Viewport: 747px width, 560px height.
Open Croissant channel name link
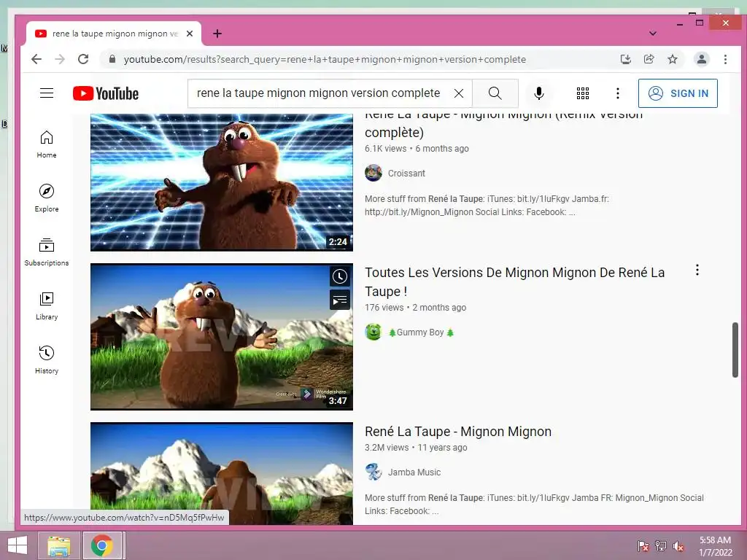click(x=406, y=174)
